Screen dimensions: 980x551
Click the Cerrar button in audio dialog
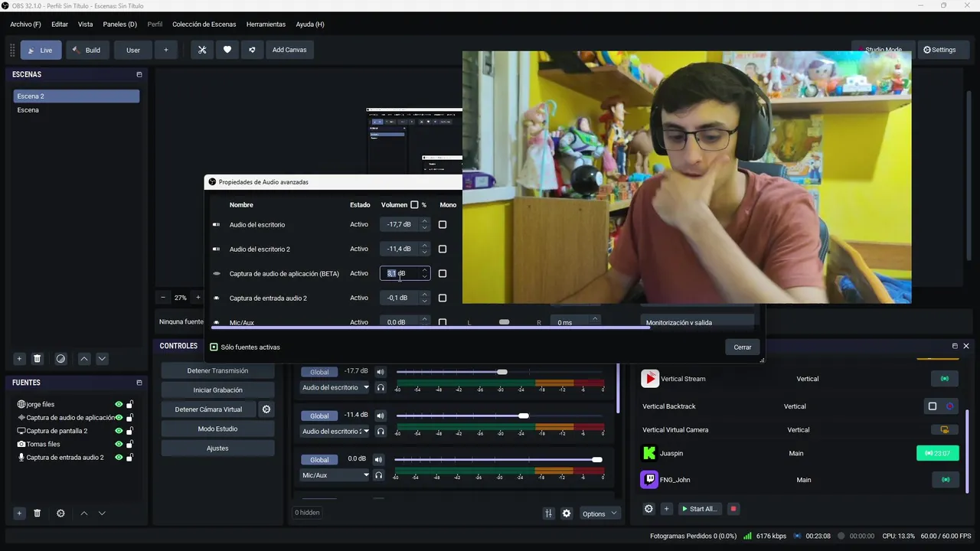(x=743, y=347)
